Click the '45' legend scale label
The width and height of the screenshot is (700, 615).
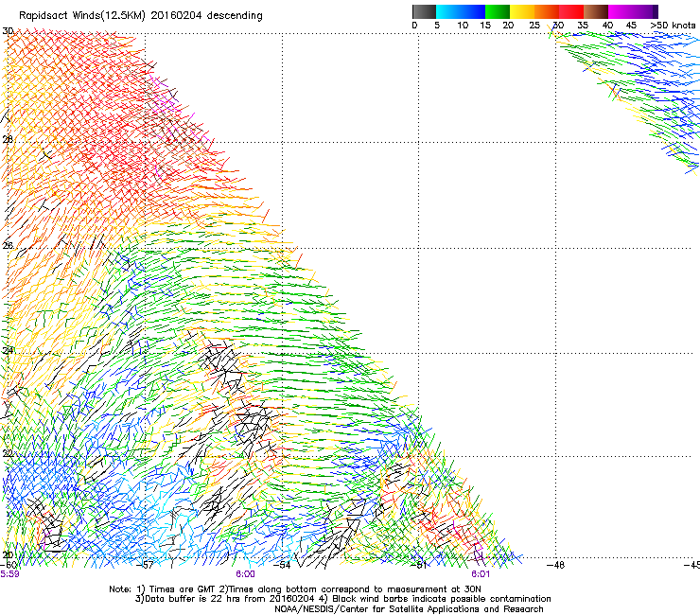tap(631, 26)
